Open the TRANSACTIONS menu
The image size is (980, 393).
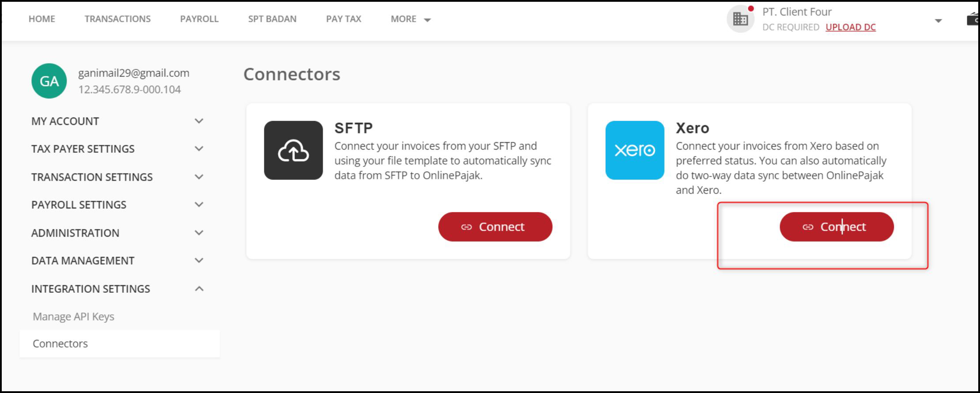[x=117, y=19]
